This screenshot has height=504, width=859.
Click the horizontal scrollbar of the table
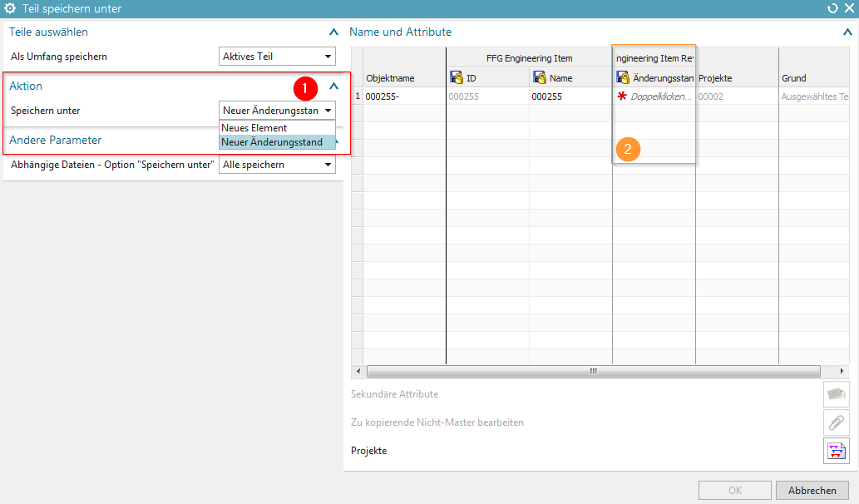tap(593, 372)
